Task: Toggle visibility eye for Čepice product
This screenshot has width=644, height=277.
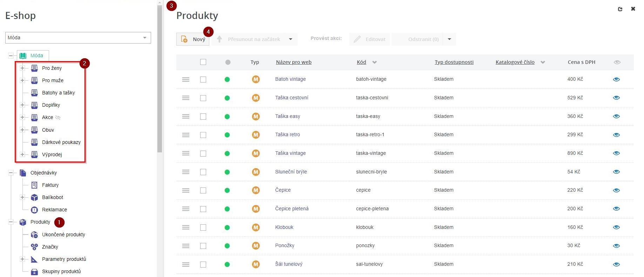Action: (616, 190)
